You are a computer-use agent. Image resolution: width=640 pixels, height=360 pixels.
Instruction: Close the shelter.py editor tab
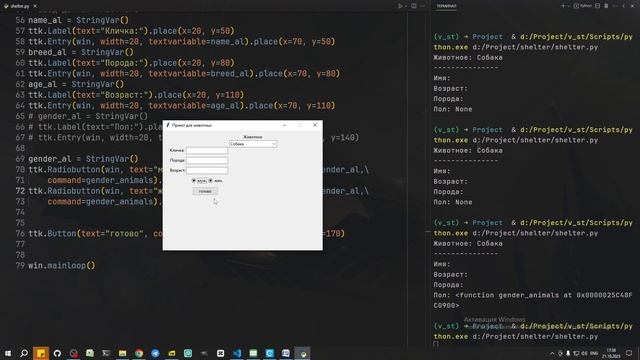pyautogui.click(x=35, y=6)
